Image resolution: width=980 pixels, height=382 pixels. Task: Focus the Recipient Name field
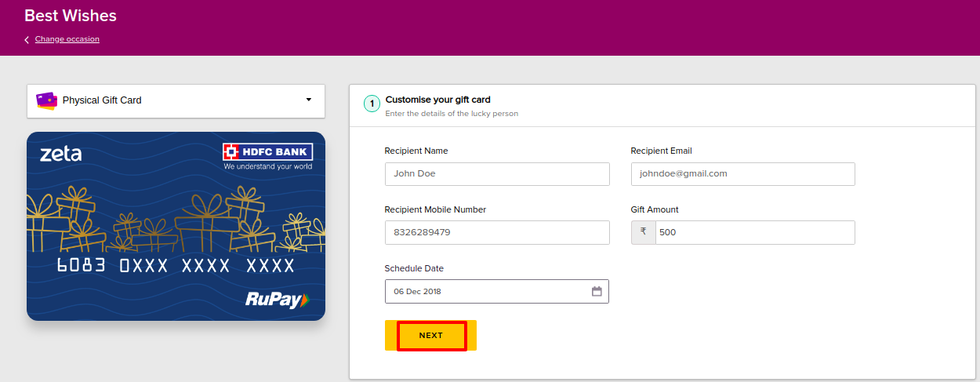[497, 174]
